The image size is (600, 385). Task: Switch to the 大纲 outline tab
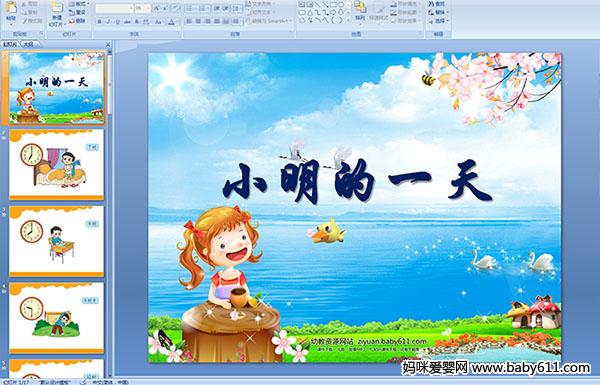[28, 44]
